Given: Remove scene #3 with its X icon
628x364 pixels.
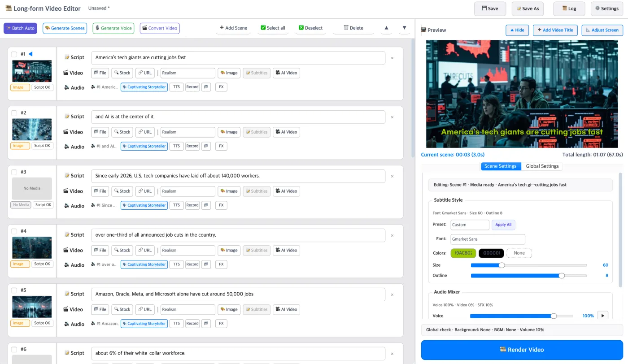Looking at the screenshot, I should (392, 177).
